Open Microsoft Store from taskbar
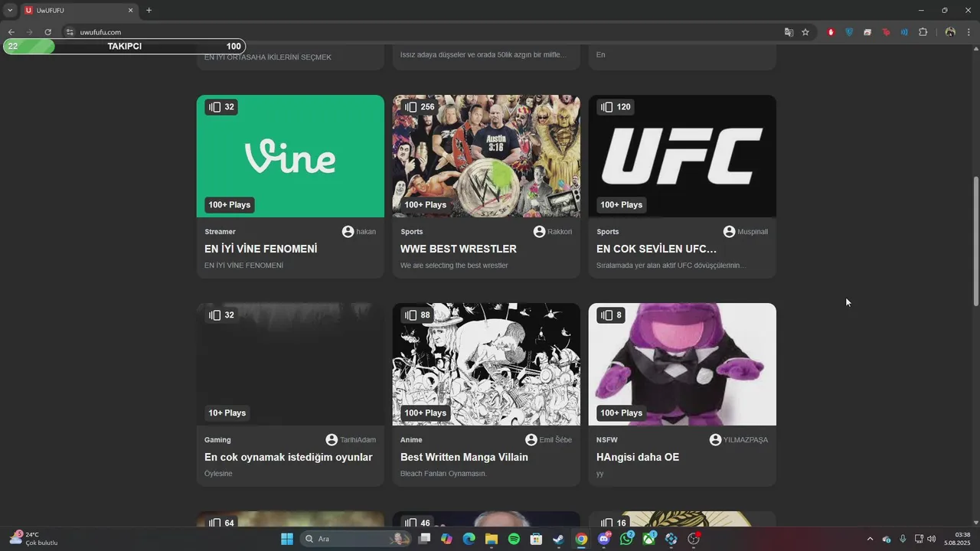Viewport: 980px width, 551px height. coord(536,539)
